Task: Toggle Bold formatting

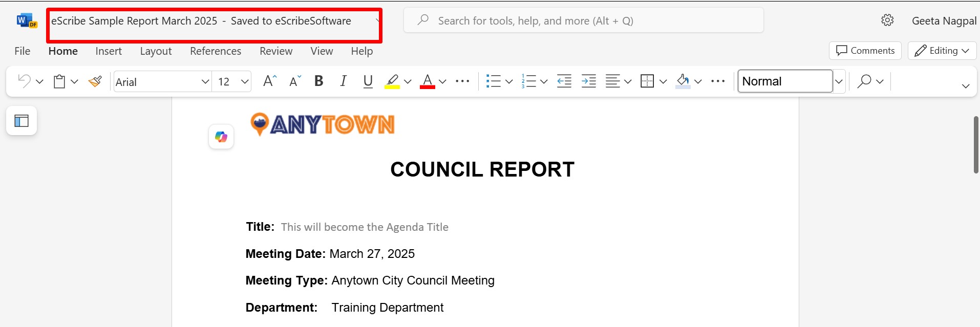Action: click(318, 81)
